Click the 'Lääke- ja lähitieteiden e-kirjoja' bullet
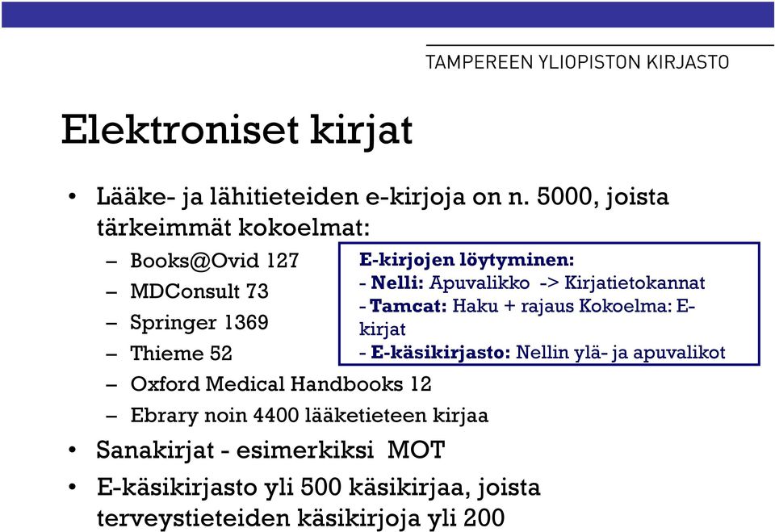The height and width of the screenshot is (532, 775). (x=383, y=197)
